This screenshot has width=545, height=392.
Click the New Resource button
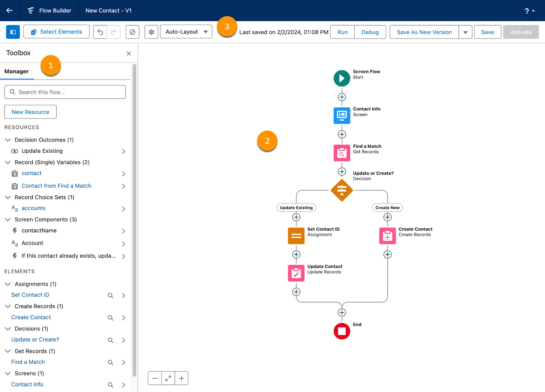(30, 112)
